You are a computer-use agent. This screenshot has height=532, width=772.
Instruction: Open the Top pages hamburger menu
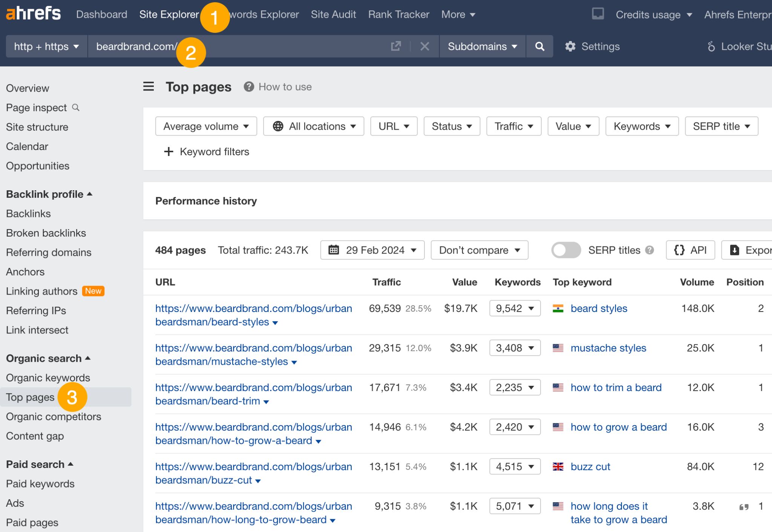148,86
